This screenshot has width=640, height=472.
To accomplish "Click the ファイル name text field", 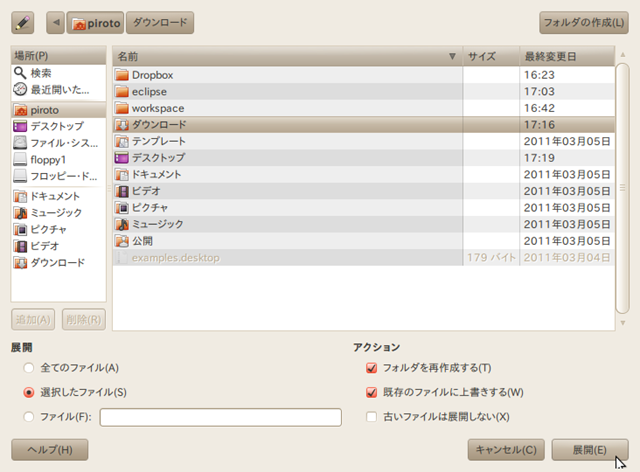I will (220, 417).
